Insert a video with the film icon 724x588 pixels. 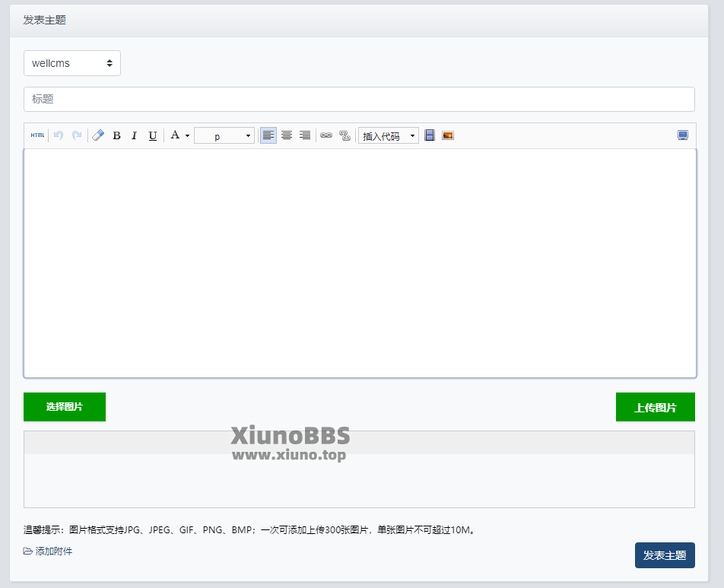[430, 135]
